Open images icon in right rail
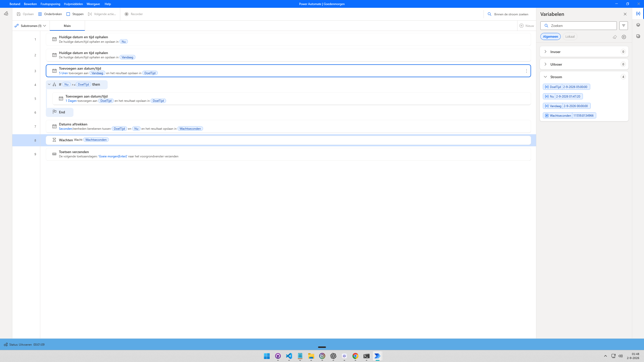The width and height of the screenshot is (644, 362). pyautogui.click(x=638, y=36)
